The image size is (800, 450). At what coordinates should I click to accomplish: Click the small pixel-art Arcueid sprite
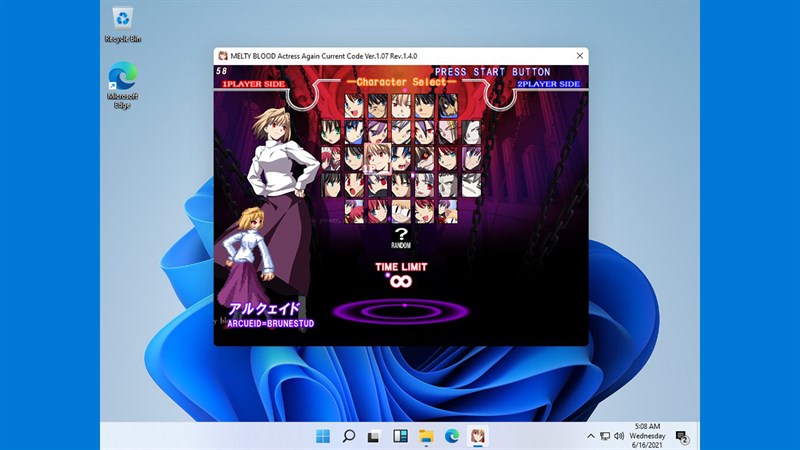tap(247, 258)
